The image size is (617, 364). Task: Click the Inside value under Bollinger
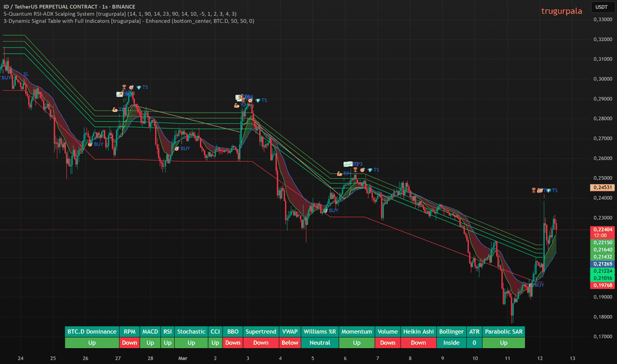(451, 343)
